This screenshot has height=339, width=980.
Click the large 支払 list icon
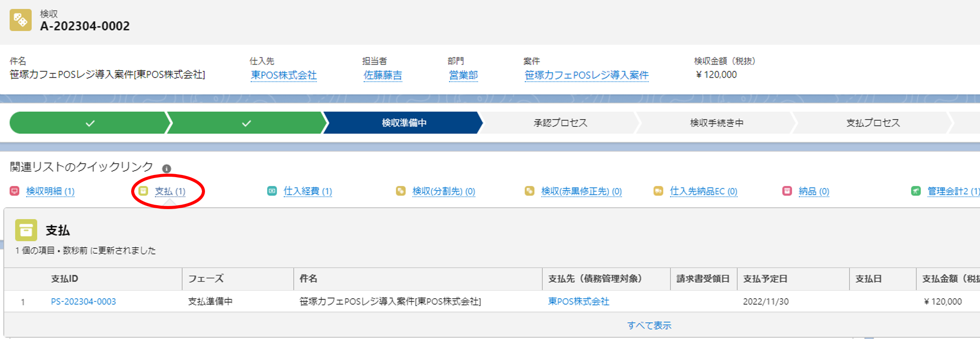pos(26,230)
